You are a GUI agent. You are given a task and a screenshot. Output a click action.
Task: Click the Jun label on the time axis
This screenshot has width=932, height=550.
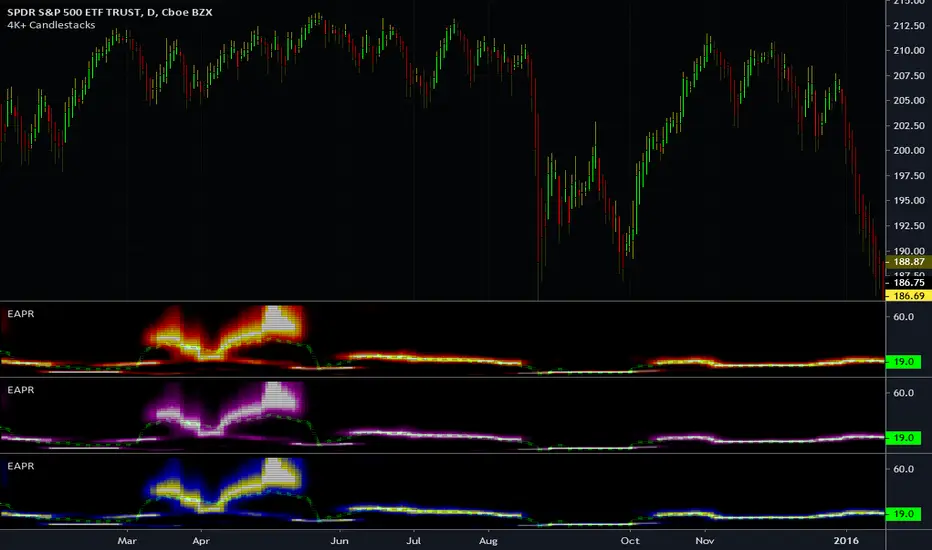339,540
